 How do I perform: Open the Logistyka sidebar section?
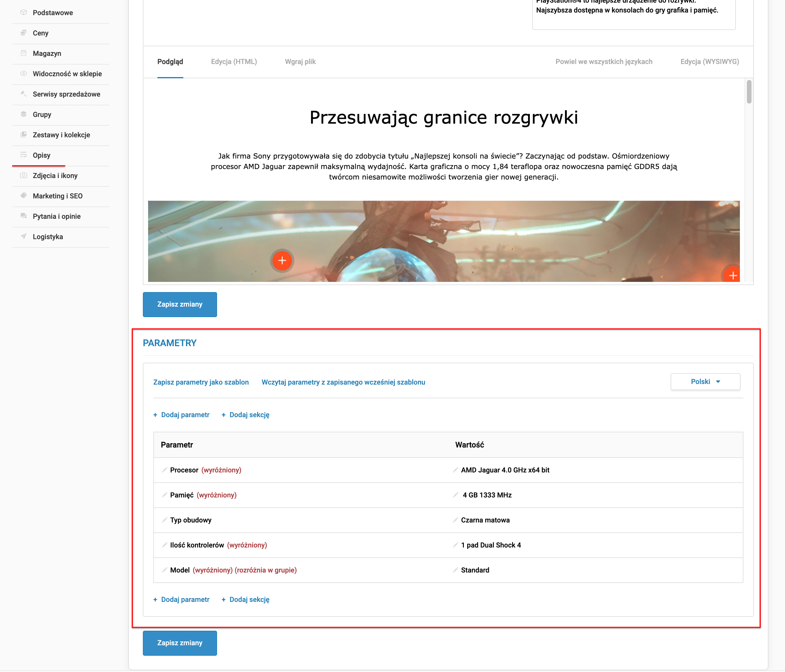[48, 237]
